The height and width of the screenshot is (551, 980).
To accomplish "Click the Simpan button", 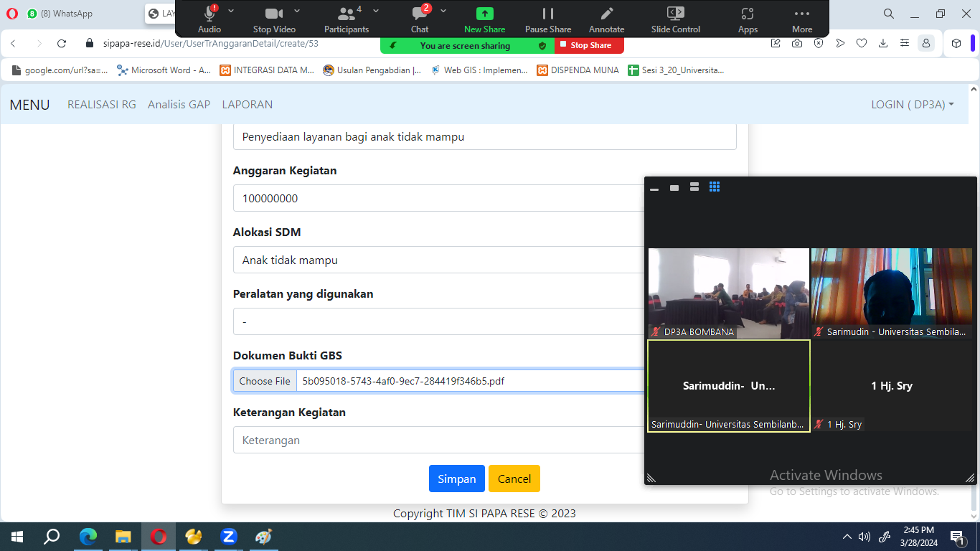I will tap(456, 479).
